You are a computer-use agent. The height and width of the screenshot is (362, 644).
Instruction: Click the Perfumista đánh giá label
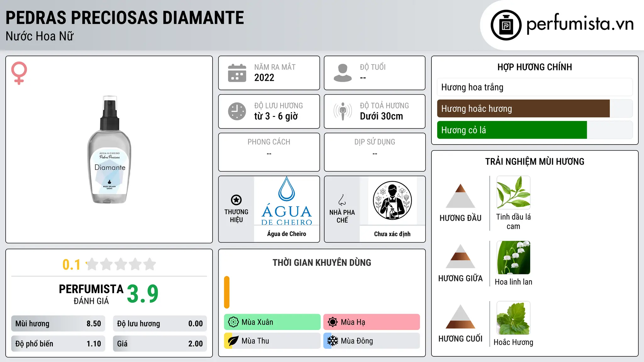pos(91,294)
